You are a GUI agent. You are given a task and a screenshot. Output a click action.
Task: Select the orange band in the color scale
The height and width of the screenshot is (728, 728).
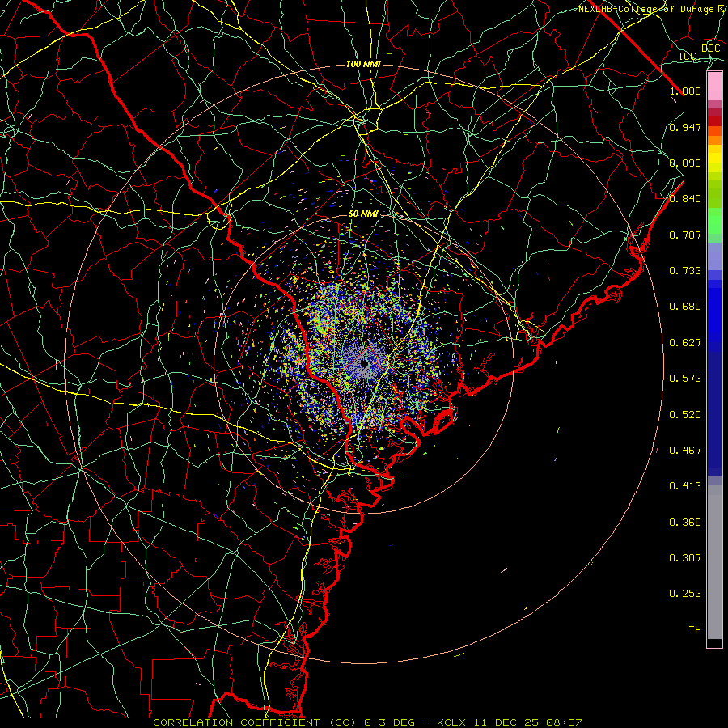point(714,140)
